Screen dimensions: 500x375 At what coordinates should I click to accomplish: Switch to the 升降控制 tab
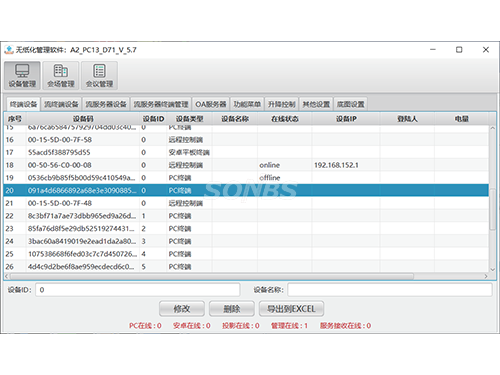click(x=282, y=104)
